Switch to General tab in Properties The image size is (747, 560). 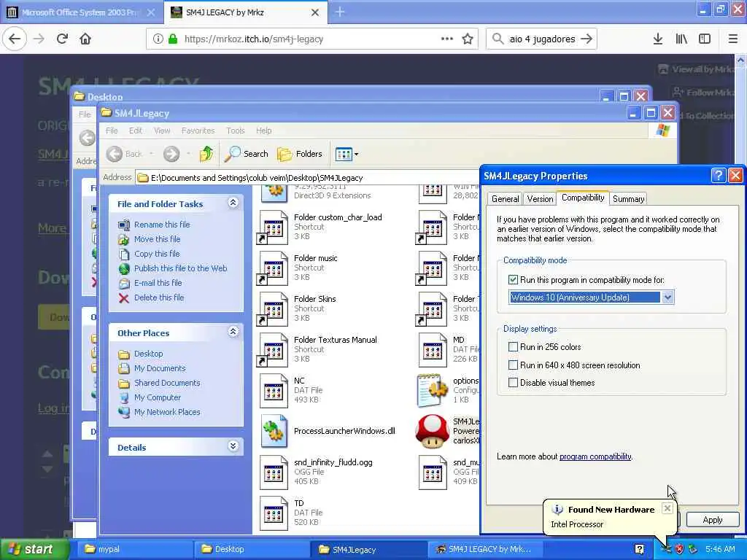tap(505, 199)
